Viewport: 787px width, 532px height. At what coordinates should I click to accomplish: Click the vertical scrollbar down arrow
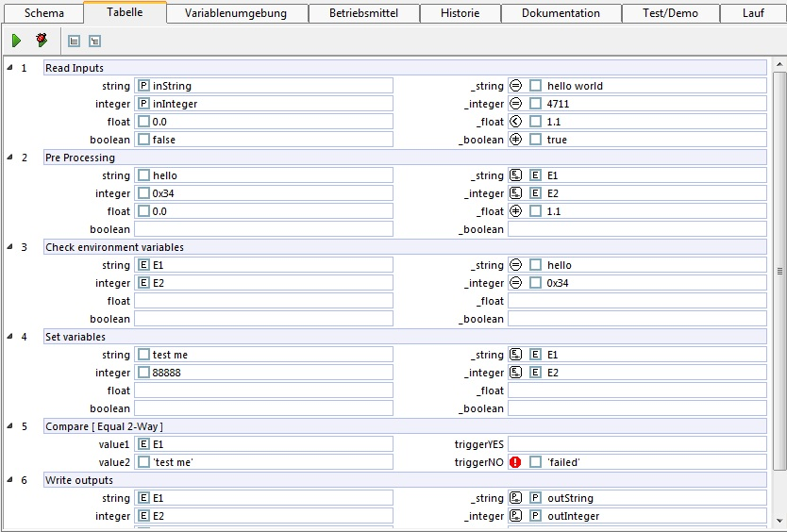coord(779,521)
